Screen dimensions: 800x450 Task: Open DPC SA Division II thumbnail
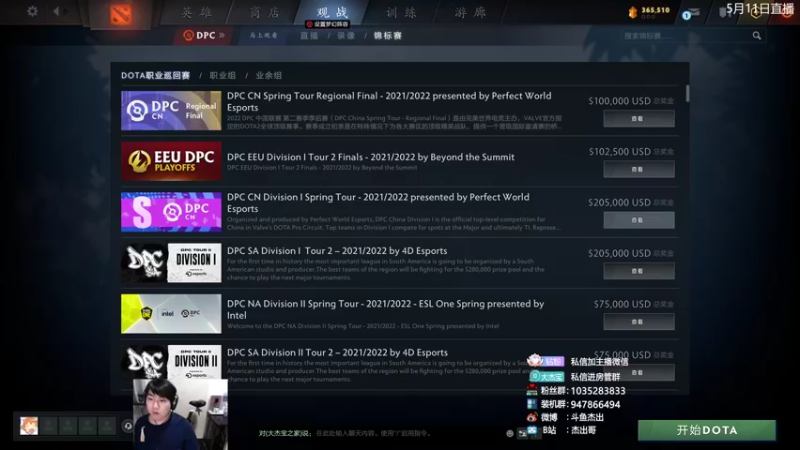pyautogui.click(x=171, y=362)
